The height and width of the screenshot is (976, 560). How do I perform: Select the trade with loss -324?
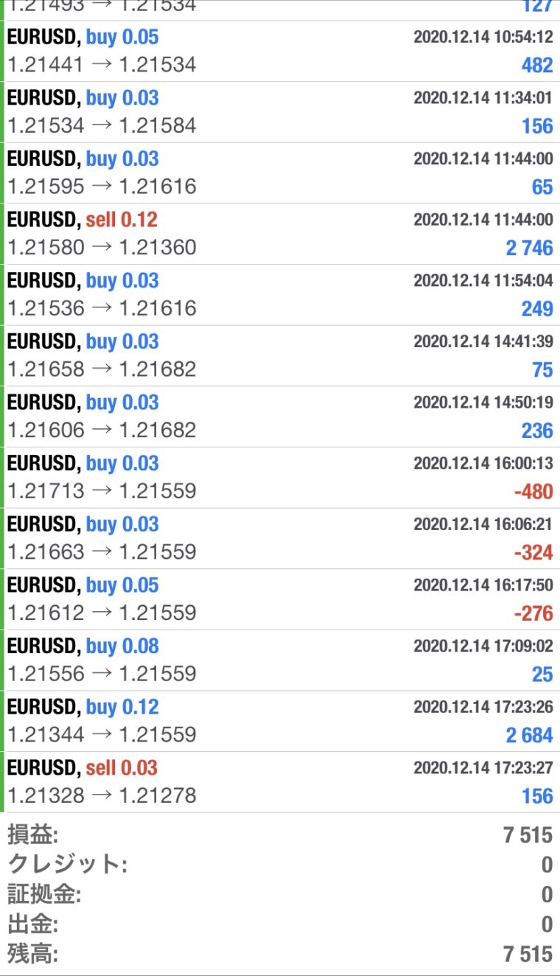[x=280, y=538]
